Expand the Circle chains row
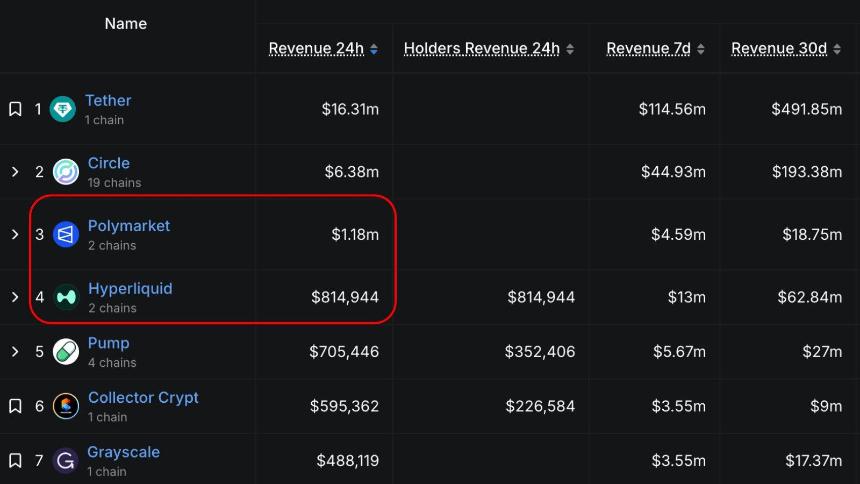This screenshot has height=484, width=860. click(x=15, y=172)
